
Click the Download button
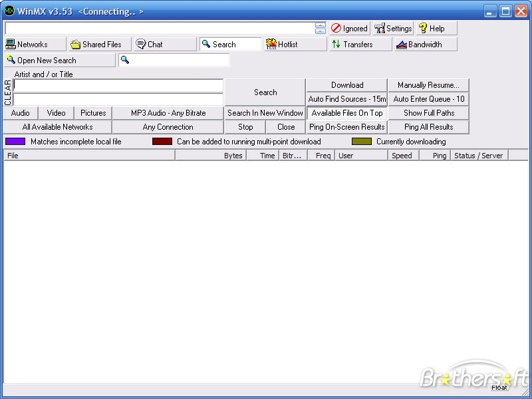pyautogui.click(x=347, y=85)
